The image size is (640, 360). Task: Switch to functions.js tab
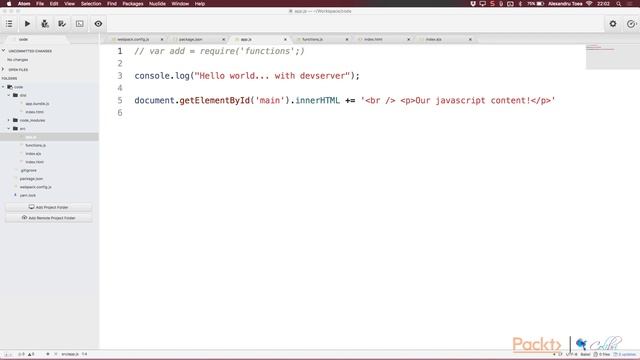pyautogui.click(x=313, y=40)
